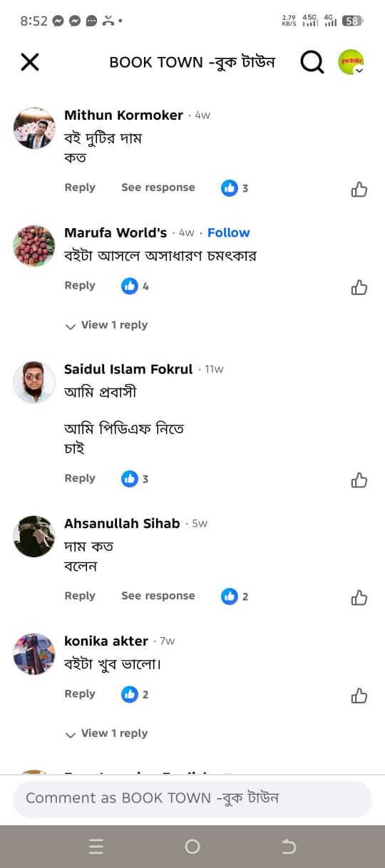
Task: See the response to Ahsanullah Sihab's comment
Action: [x=158, y=596]
